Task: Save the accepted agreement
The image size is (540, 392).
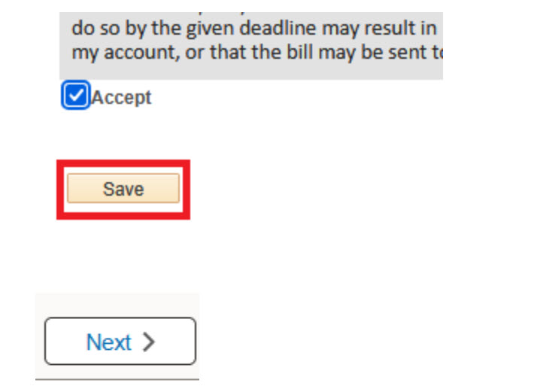Action: [123, 189]
